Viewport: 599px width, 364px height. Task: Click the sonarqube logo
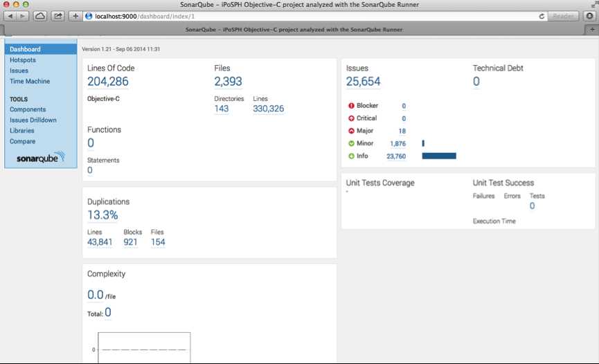tap(40, 157)
